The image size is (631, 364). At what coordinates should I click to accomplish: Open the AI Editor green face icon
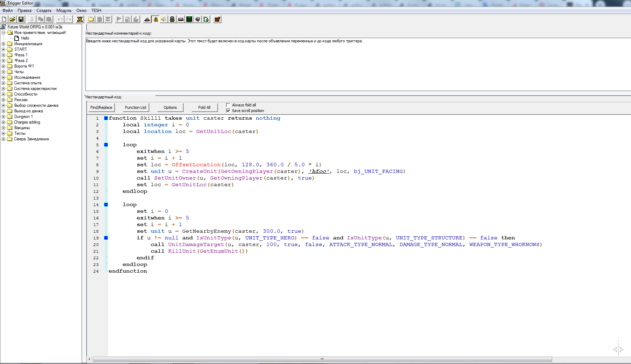[189, 19]
